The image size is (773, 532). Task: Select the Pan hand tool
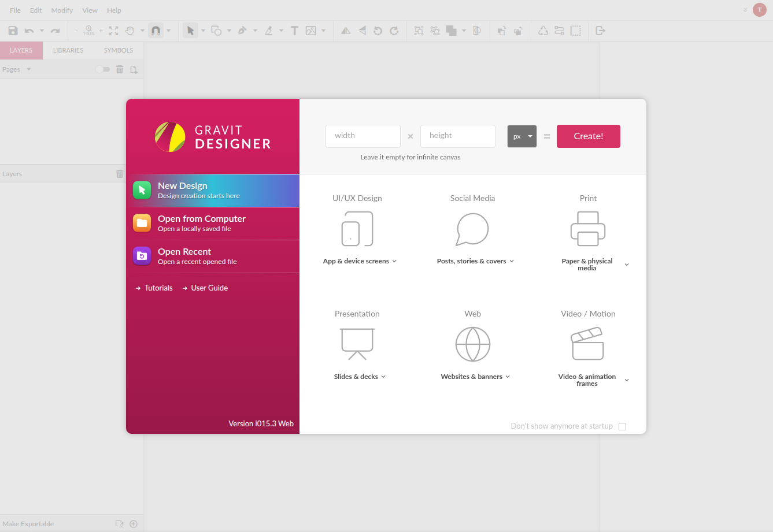click(131, 31)
